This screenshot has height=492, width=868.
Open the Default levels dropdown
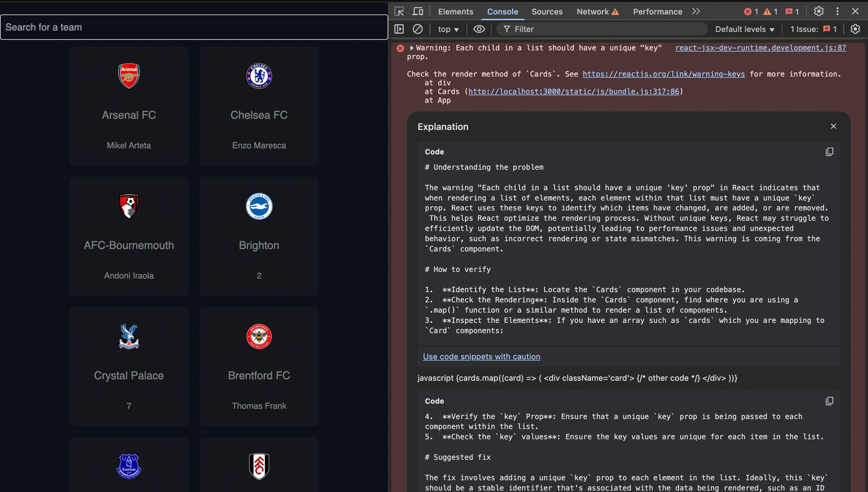point(744,29)
